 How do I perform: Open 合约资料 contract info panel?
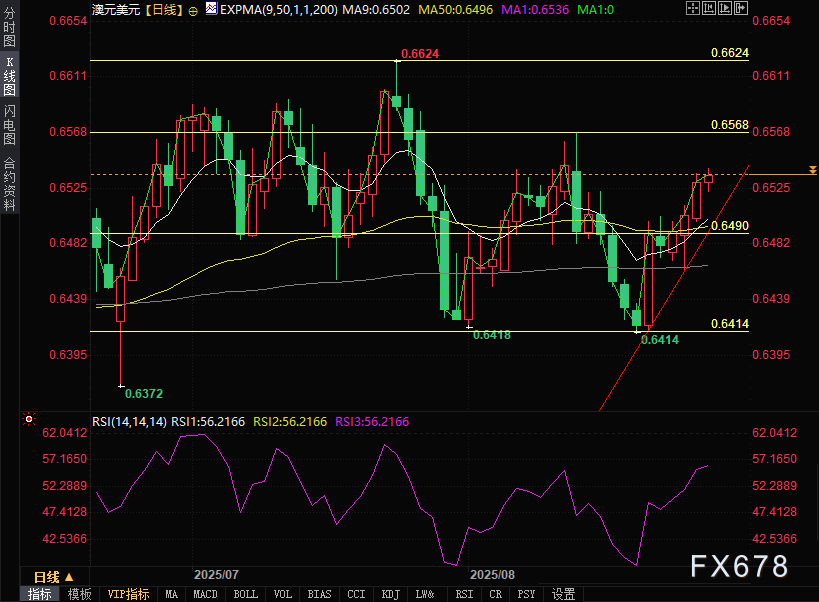point(10,182)
